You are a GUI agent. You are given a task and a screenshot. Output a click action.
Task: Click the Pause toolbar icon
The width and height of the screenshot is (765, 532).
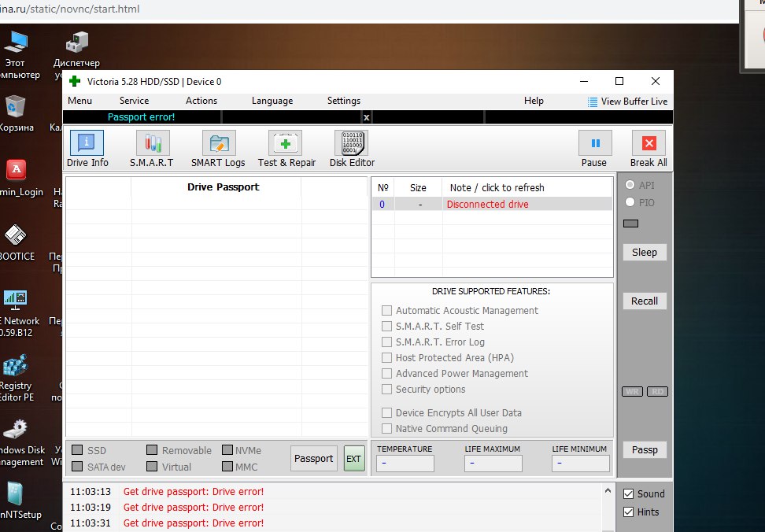point(595,143)
